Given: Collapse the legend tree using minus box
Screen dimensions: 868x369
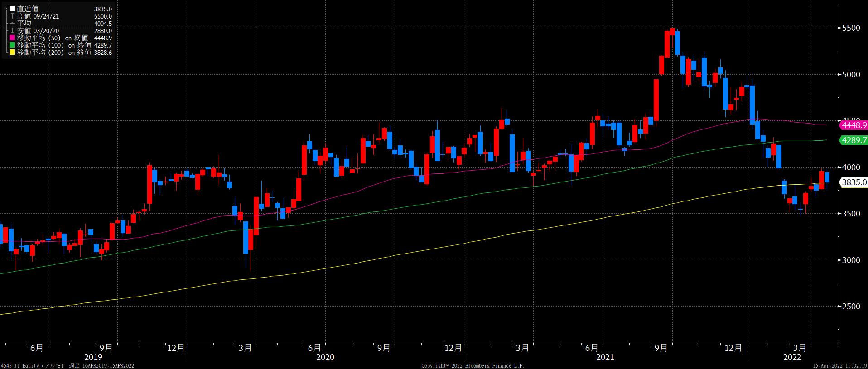Looking at the screenshot, I should pyautogui.click(x=6, y=9).
